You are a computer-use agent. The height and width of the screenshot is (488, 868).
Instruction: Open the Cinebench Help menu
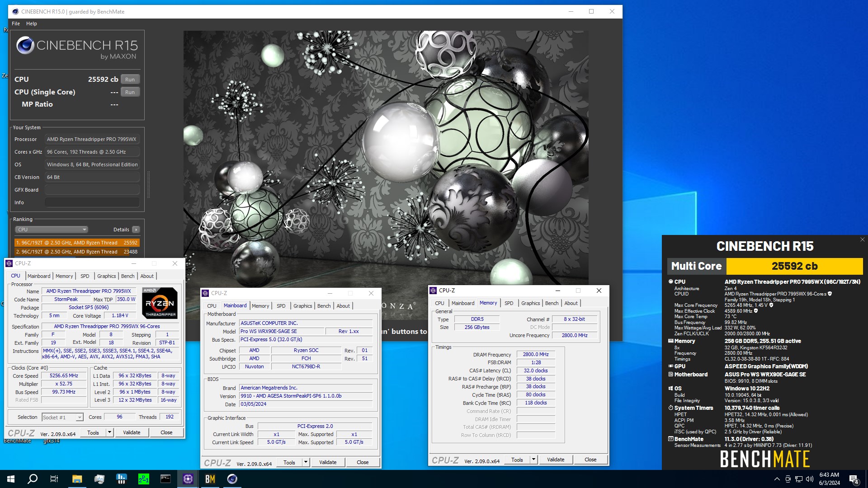pyautogui.click(x=32, y=23)
